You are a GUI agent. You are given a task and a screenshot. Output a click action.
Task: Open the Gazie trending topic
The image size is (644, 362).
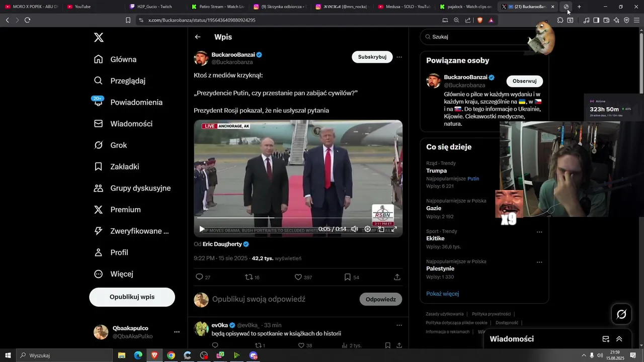[x=434, y=208]
